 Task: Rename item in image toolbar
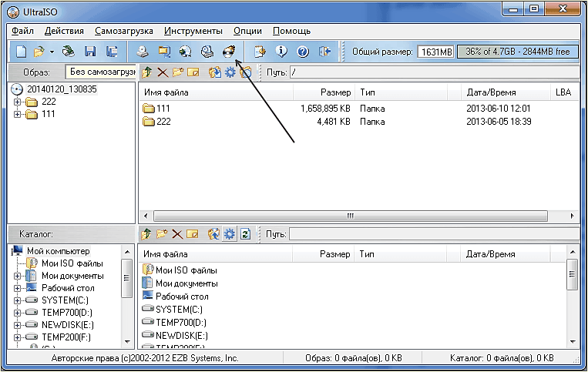(193, 72)
